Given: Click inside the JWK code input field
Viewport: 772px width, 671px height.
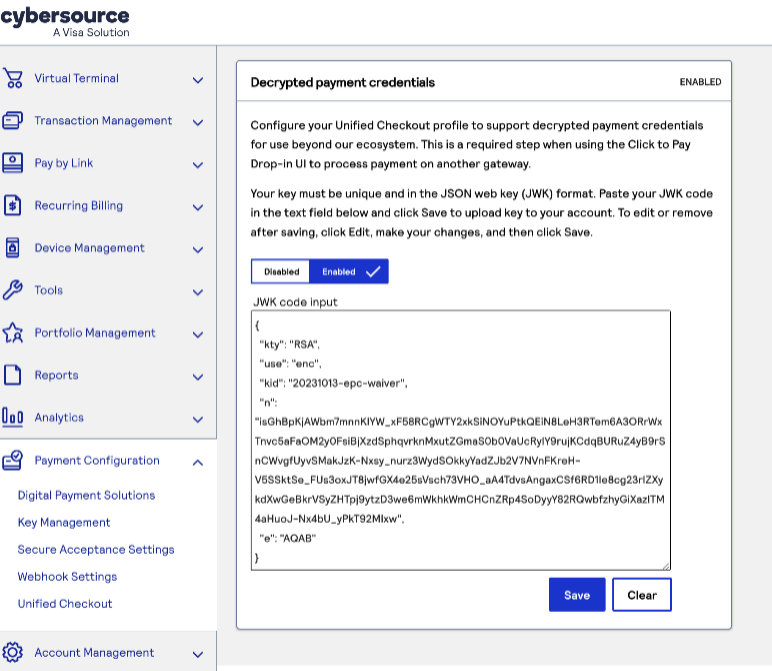Looking at the screenshot, I should 460,440.
